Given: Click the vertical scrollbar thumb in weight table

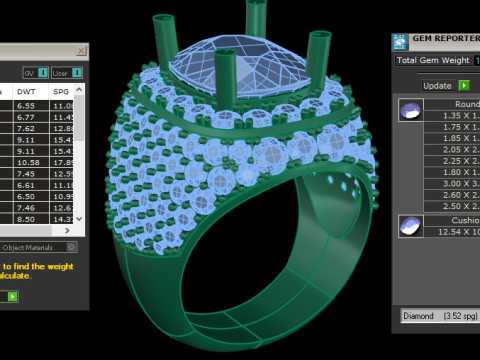Looking at the screenshot, I should pyautogui.click(x=79, y=118).
